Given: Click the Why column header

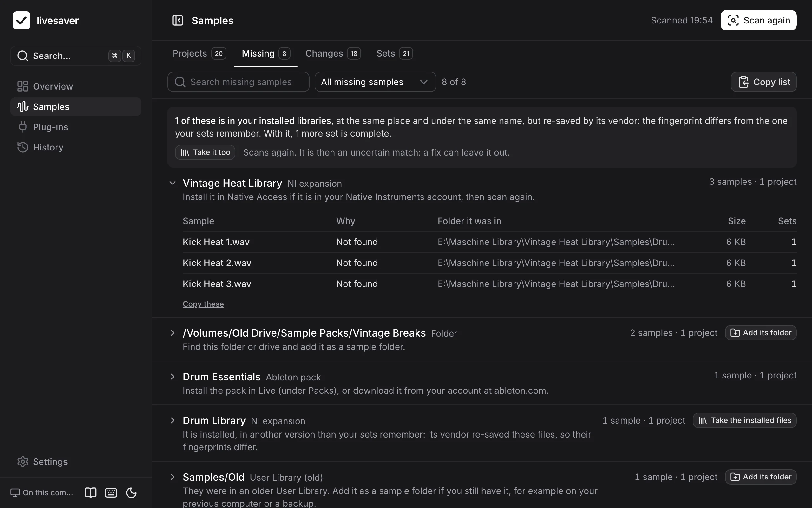Looking at the screenshot, I should tap(346, 221).
